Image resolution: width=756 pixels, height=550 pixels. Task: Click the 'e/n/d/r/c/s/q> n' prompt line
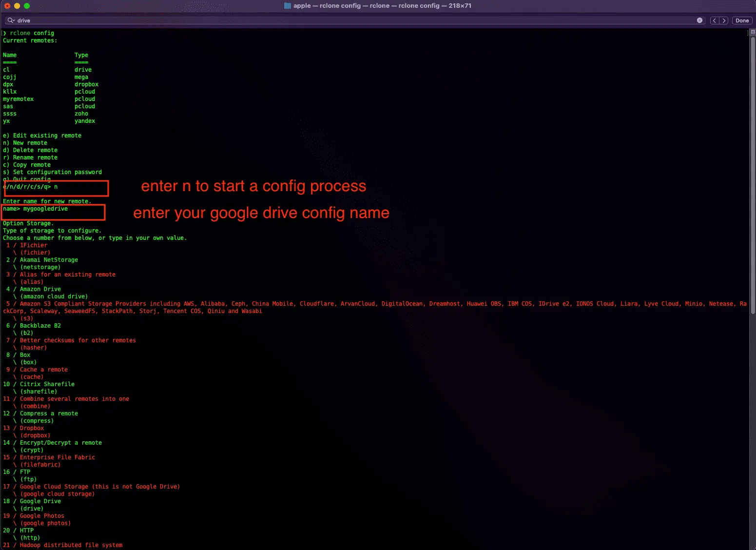[30, 187]
